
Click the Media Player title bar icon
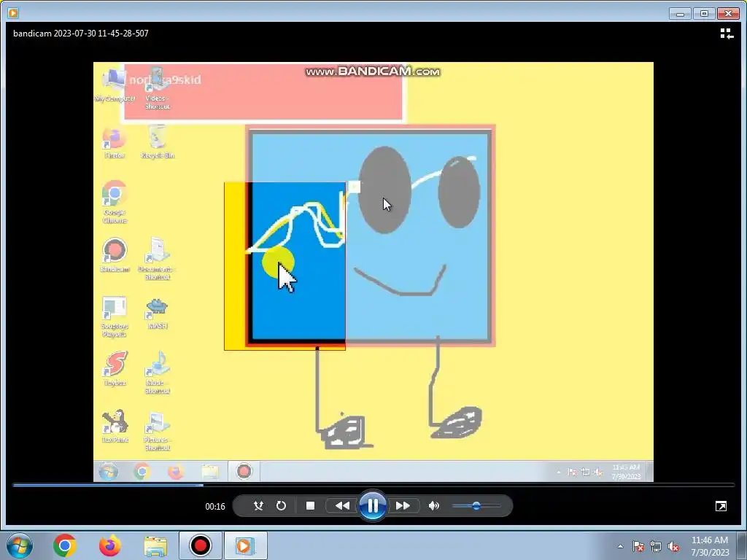tap(13, 13)
